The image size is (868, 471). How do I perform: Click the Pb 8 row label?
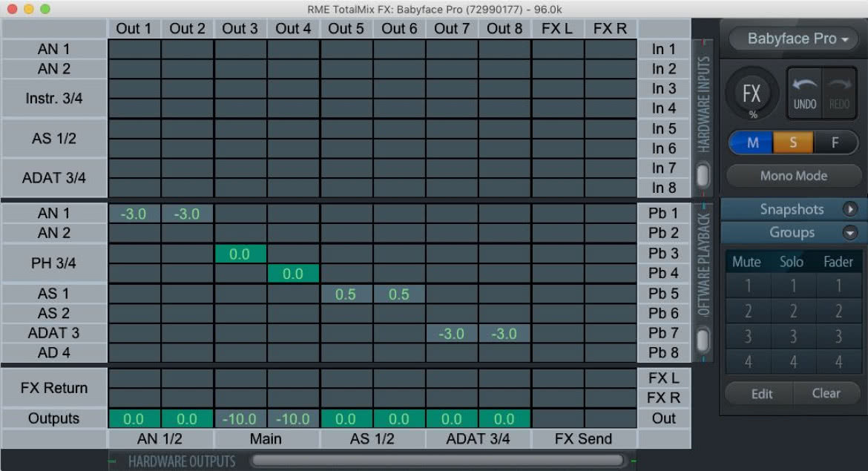coord(664,352)
